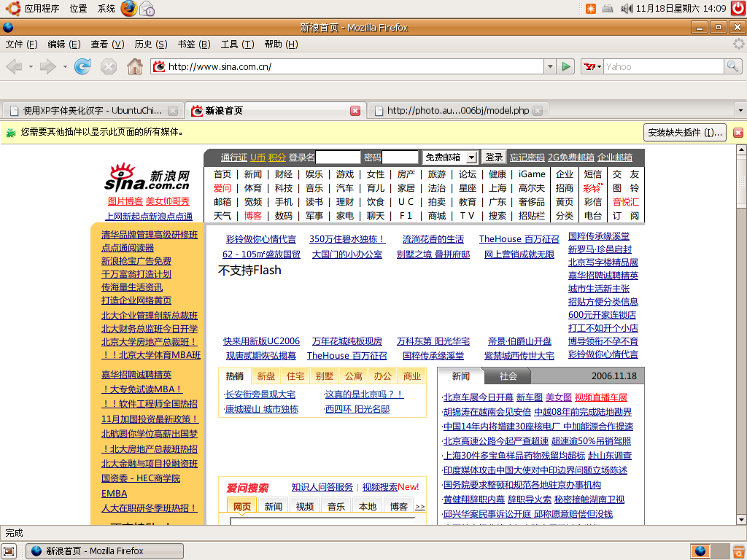Open the 文件 (F) menu
This screenshot has width=747, height=560.
coord(21,44)
